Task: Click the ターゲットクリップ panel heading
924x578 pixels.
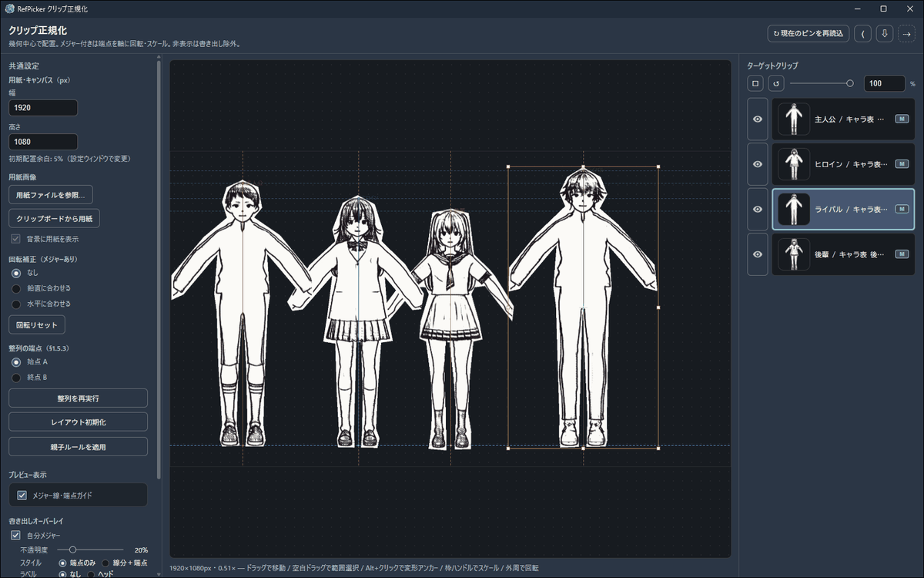Action: (772, 66)
